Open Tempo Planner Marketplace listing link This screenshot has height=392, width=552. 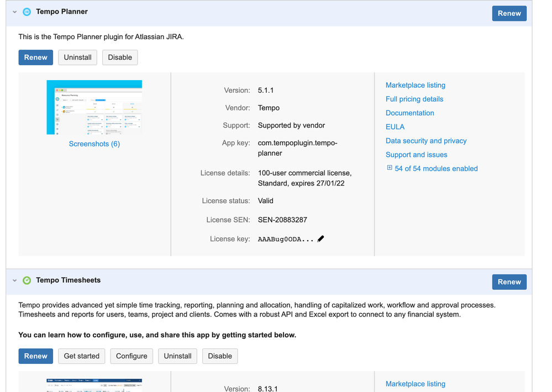pos(416,85)
